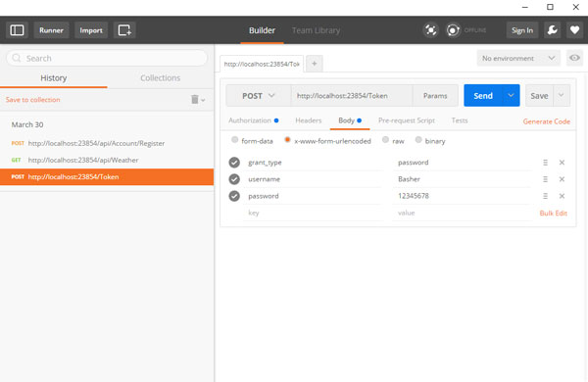588x382 pixels.
Task: Uncheck the password parameter
Action: 234,196
